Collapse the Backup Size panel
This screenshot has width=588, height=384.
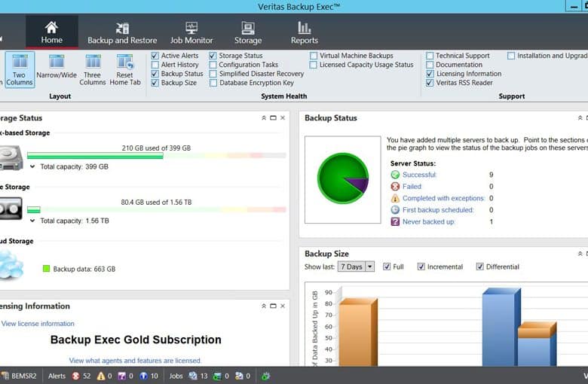click(x=580, y=254)
